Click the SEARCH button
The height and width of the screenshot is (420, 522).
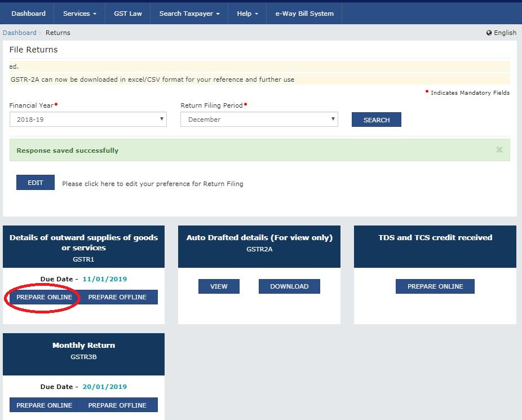[376, 120]
